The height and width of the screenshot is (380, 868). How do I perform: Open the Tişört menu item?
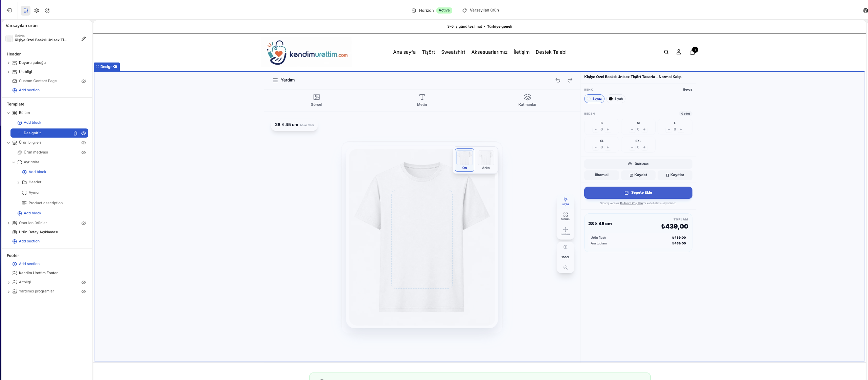pos(428,52)
